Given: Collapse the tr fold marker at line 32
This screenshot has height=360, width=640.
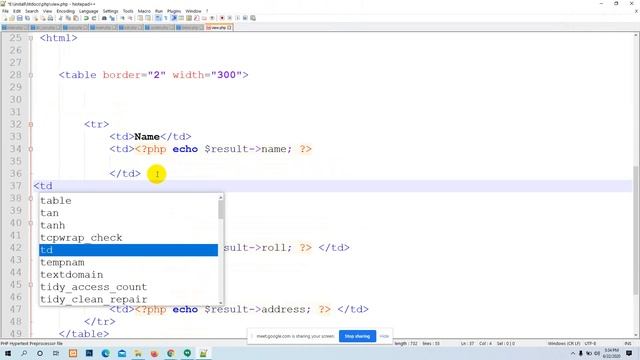Looking at the screenshot, I should 31,124.
